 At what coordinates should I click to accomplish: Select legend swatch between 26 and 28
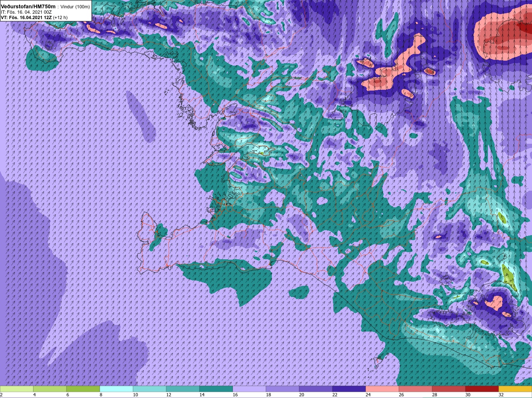(416, 389)
